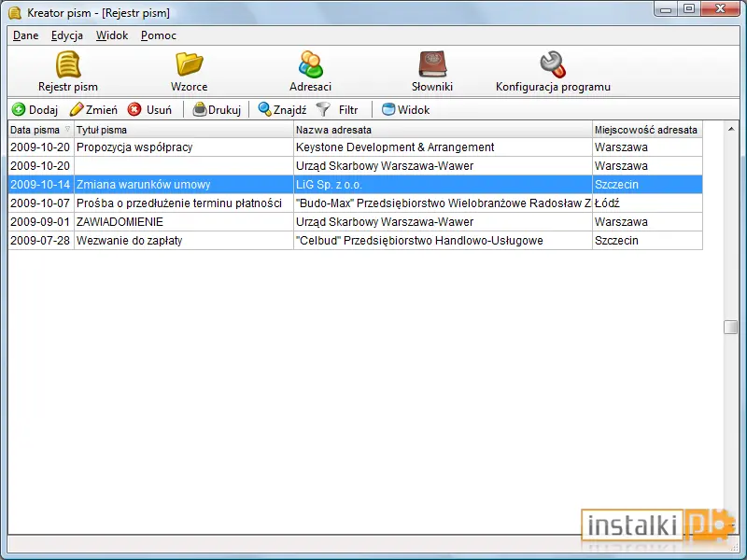Click the Nazwa adresata column header

coord(443,130)
